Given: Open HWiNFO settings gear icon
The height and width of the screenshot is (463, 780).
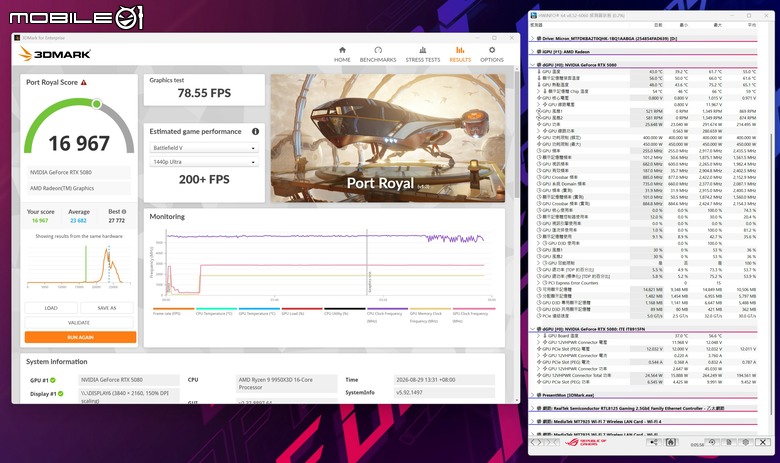Looking at the screenshot, I should (746, 442).
